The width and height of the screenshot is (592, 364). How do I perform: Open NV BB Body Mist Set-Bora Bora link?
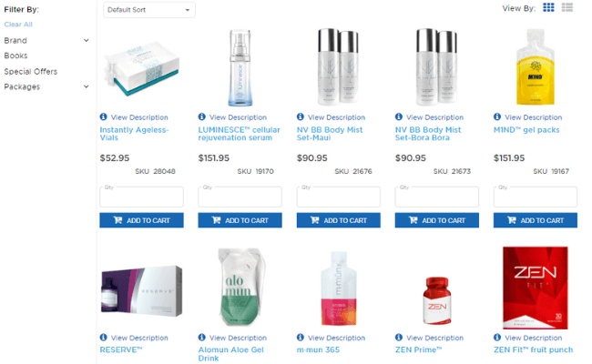tap(428, 134)
